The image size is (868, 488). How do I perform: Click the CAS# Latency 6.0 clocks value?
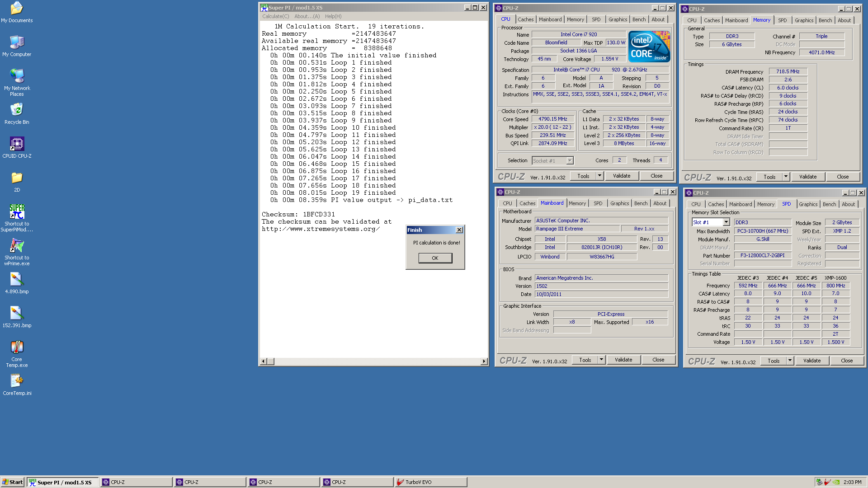788,88
